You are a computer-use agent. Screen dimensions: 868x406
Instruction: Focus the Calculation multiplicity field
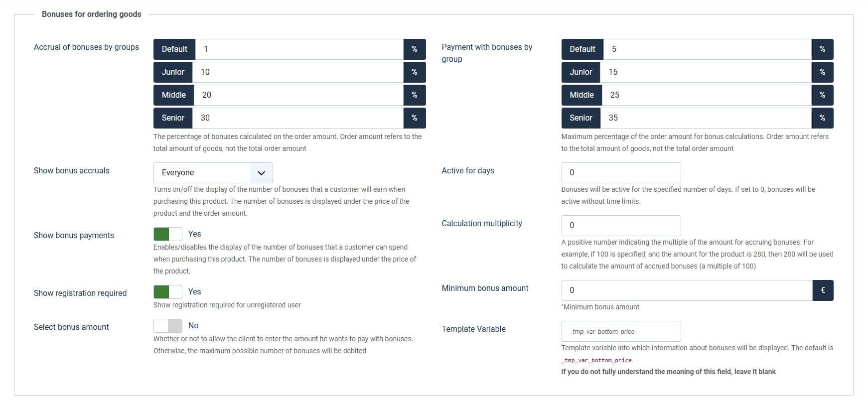620,226
